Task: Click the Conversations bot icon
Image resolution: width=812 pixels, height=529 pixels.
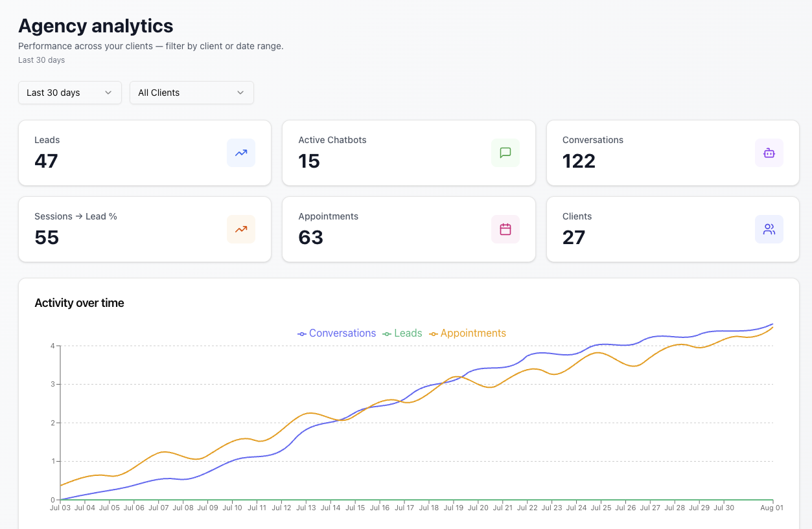Action: [x=769, y=153]
